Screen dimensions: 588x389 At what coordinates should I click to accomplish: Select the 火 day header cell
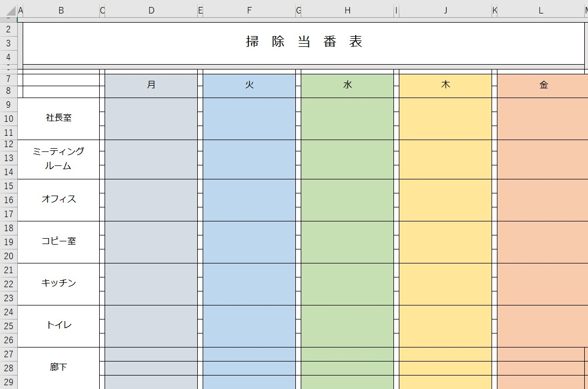coord(249,85)
